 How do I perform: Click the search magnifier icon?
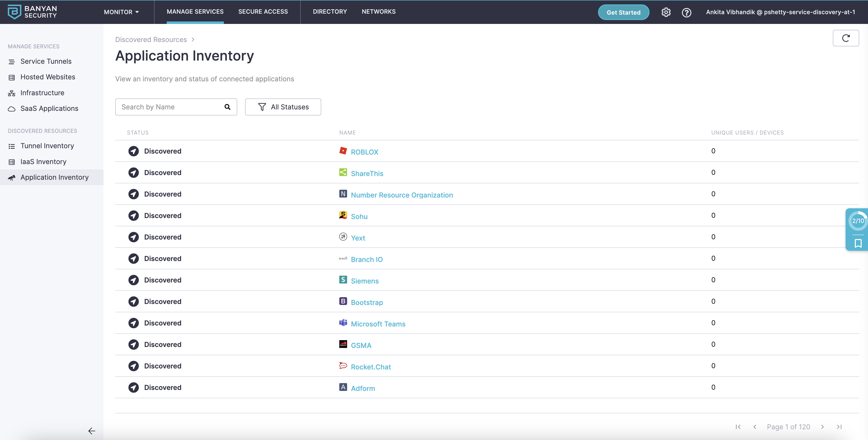[x=227, y=107]
